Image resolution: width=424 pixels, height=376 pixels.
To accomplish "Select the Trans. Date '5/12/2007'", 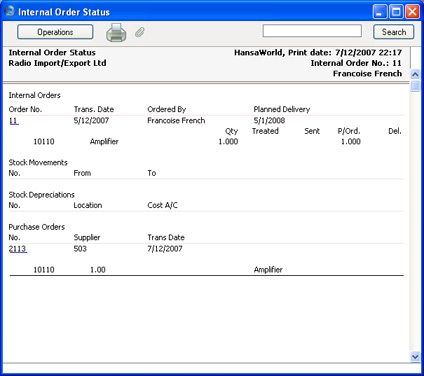I will pyautogui.click(x=91, y=120).
